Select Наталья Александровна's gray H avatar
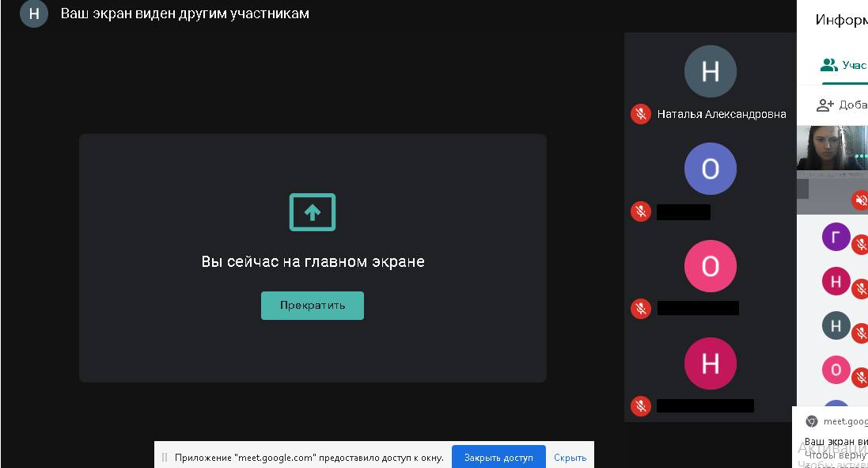 pyautogui.click(x=710, y=72)
